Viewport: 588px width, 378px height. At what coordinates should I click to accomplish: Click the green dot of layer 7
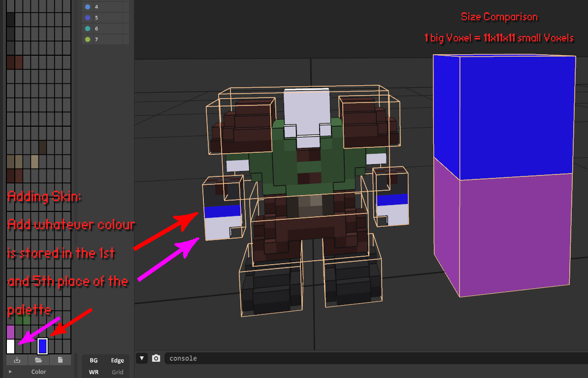tap(88, 39)
